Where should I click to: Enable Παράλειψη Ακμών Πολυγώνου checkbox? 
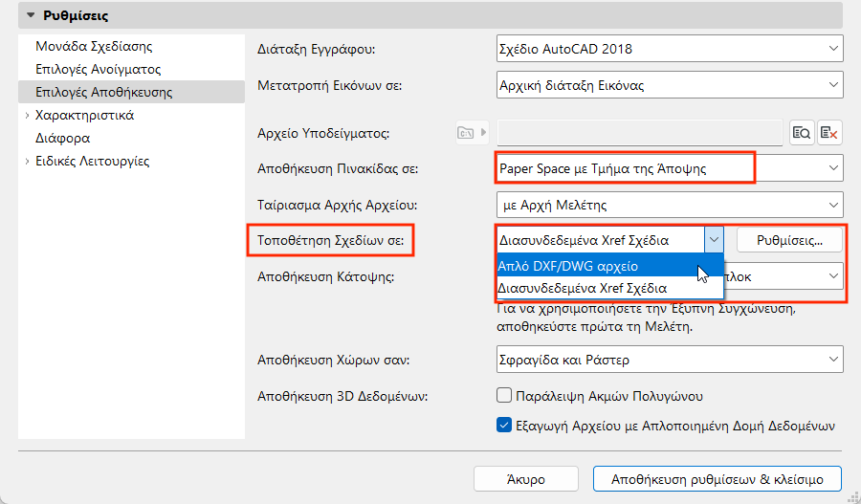pyautogui.click(x=505, y=395)
